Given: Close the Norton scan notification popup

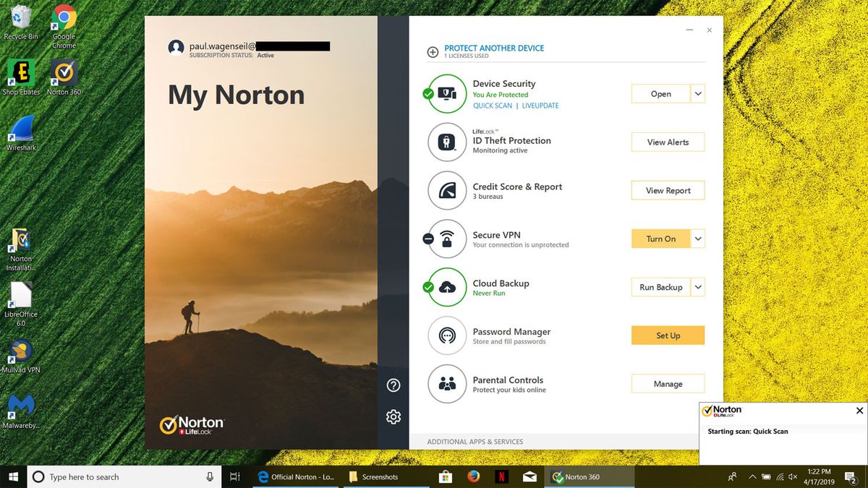Looking at the screenshot, I should pos(859,411).
